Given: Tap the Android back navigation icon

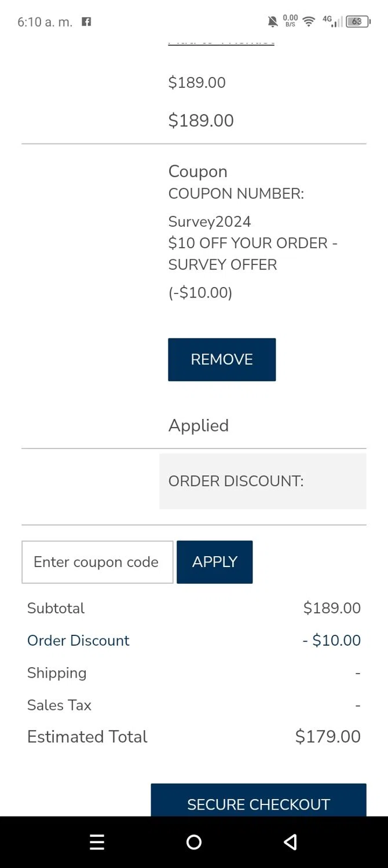Looking at the screenshot, I should coord(291,842).
